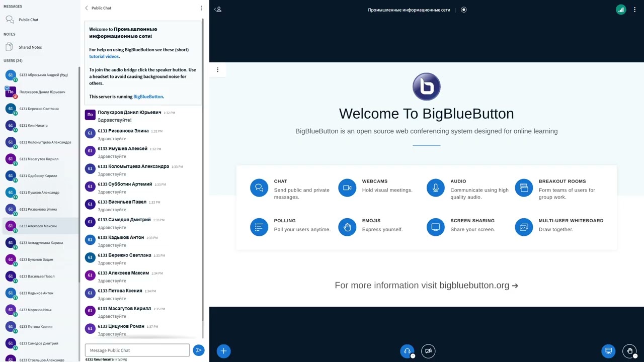Click Полукаров Данил Юрьевич avatar in the chat
The image size is (644, 362).
tap(90, 115)
